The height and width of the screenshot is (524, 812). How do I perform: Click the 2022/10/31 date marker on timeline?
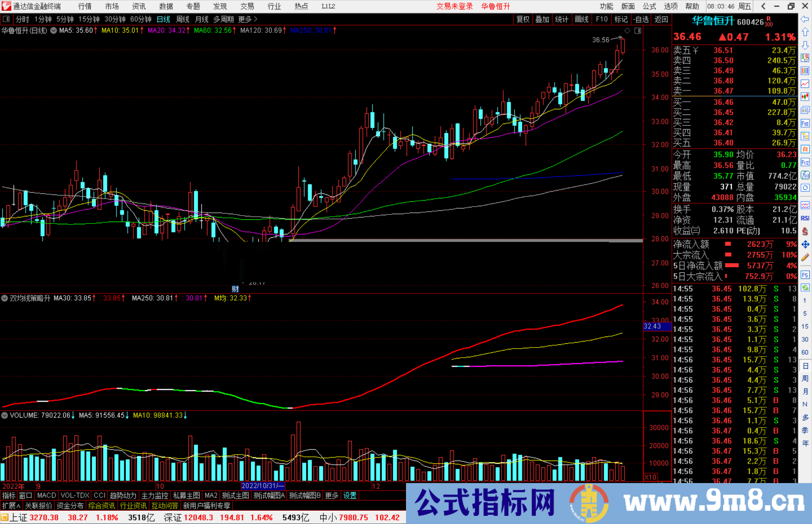[262, 486]
